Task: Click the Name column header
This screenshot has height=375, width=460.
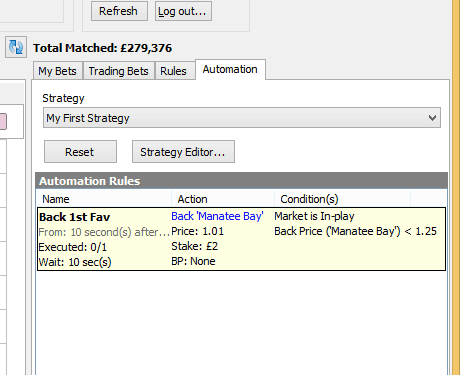Action: tap(104, 199)
